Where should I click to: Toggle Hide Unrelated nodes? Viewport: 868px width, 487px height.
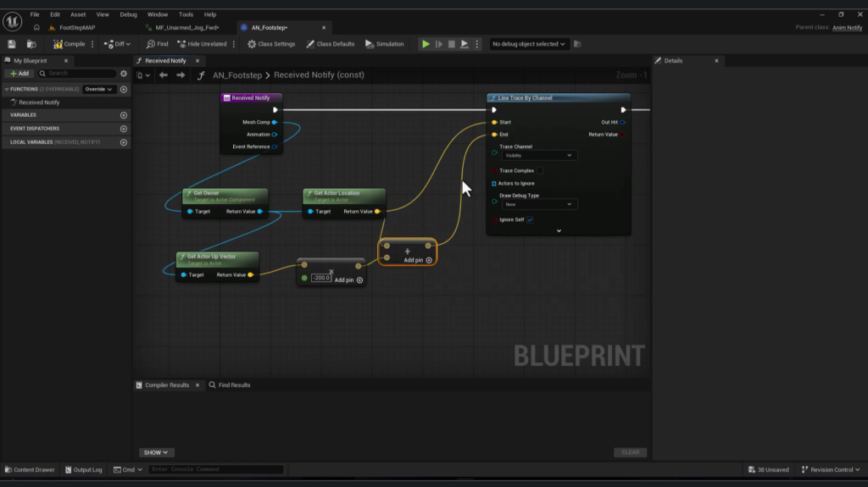202,44
